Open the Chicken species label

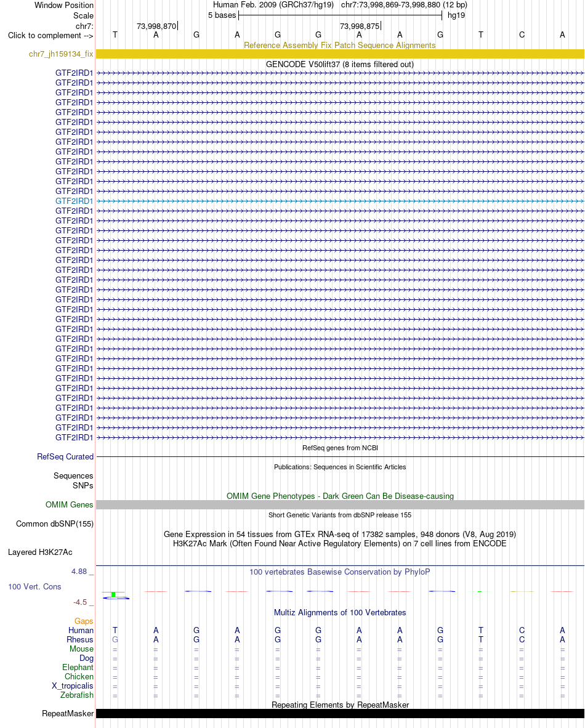click(79, 677)
